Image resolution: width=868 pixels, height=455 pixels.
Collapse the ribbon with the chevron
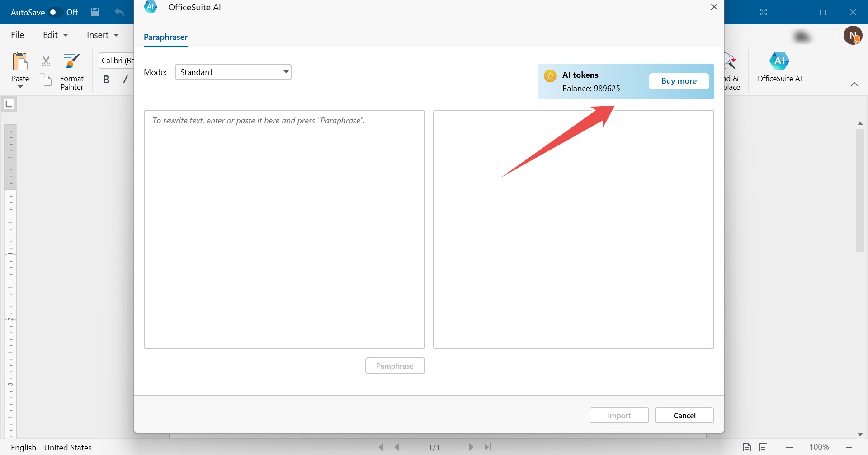854,84
